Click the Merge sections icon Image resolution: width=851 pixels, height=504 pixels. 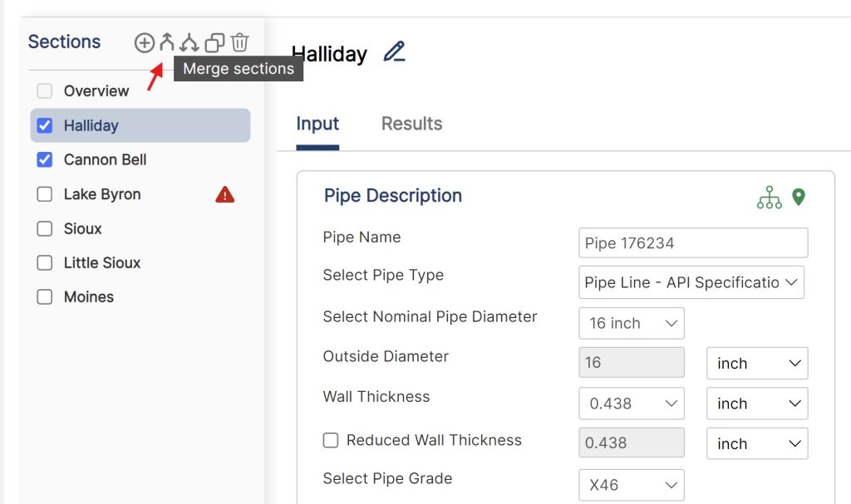166,42
